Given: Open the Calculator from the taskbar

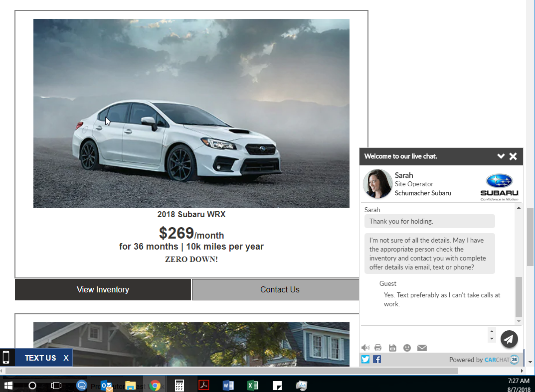Looking at the screenshot, I should [x=179, y=386].
